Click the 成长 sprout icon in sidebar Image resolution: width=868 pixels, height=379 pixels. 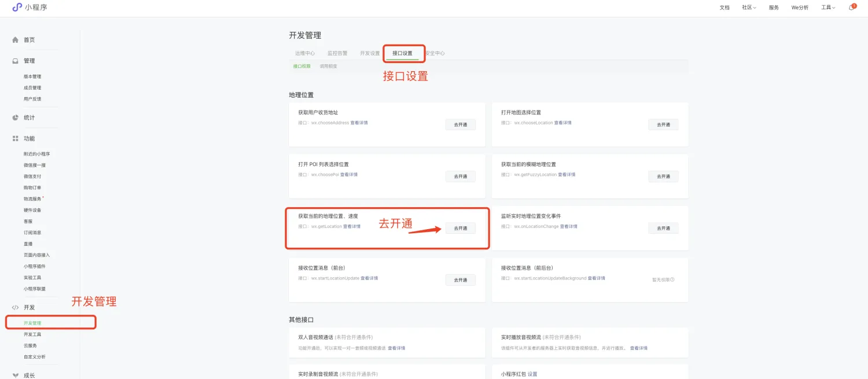click(16, 375)
